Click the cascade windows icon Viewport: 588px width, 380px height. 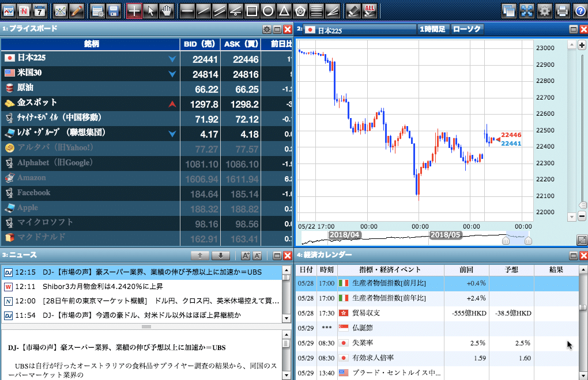click(509, 10)
